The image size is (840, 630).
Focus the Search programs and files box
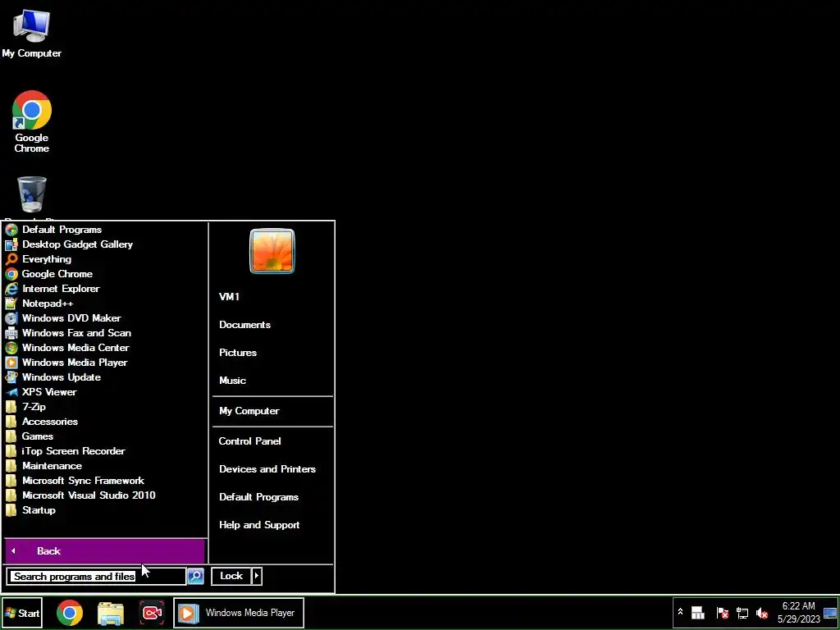97,577
